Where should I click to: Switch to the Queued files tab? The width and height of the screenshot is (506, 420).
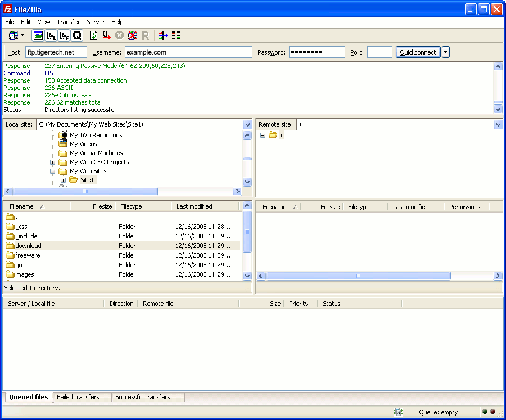point(29,397)
